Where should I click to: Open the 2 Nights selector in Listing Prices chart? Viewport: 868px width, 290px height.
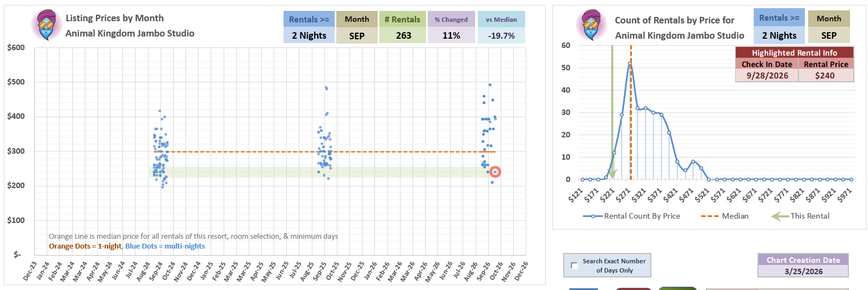coord(309,35)
